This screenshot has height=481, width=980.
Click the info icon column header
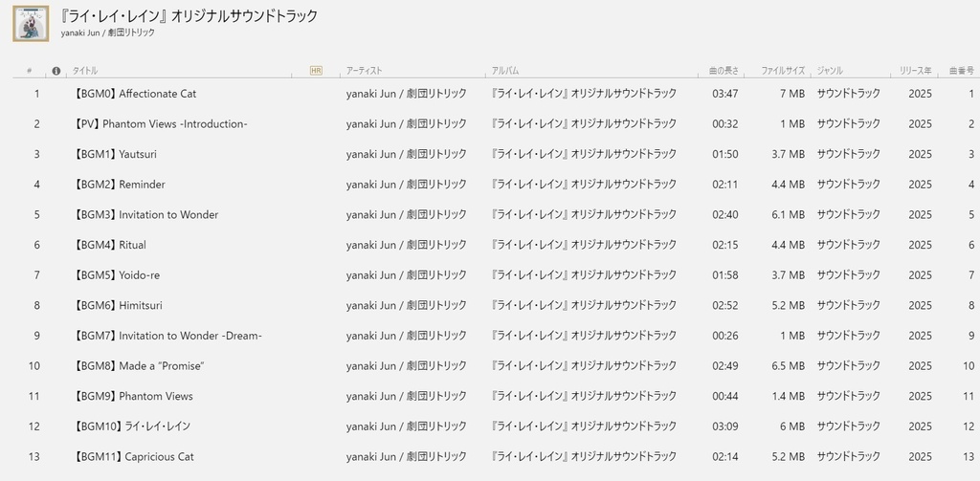coord(56,71)
